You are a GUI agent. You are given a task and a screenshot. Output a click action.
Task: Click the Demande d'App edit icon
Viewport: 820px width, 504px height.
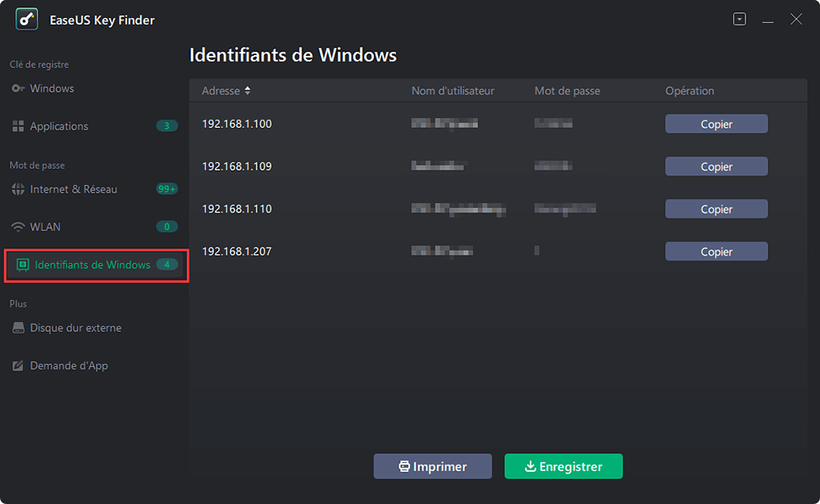click(18, 366)
